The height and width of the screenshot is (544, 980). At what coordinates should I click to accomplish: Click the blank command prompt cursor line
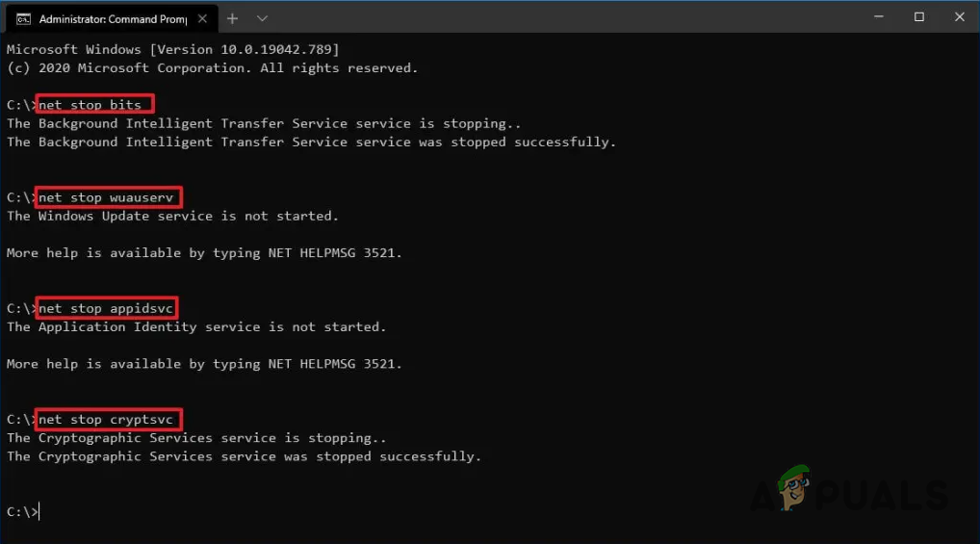(x=39, y=512)
